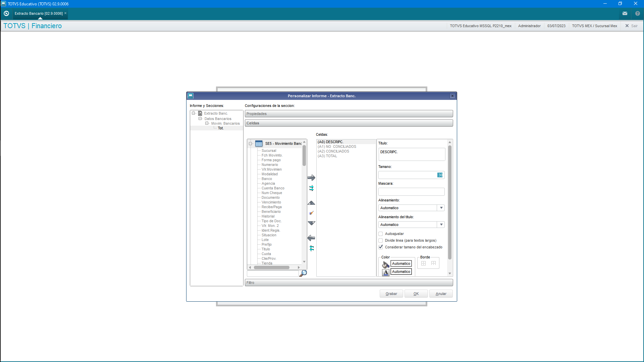Collapse the Movim. Bancarios tree node
Viewport: 644px width, 362px height.
pyautogui.click(x=207, y=123)
